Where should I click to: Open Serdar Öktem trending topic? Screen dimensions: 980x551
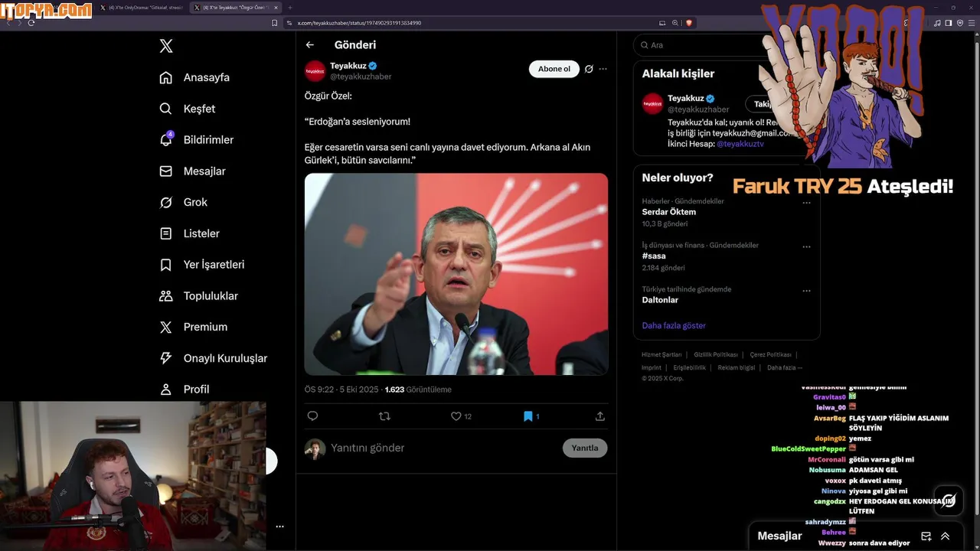[669, 212]
